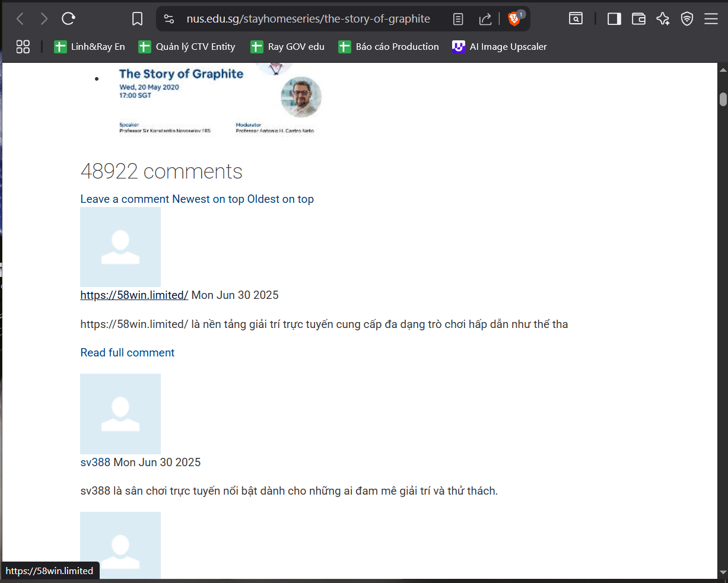Go forward with the browser arrow

tap(44, 19)
